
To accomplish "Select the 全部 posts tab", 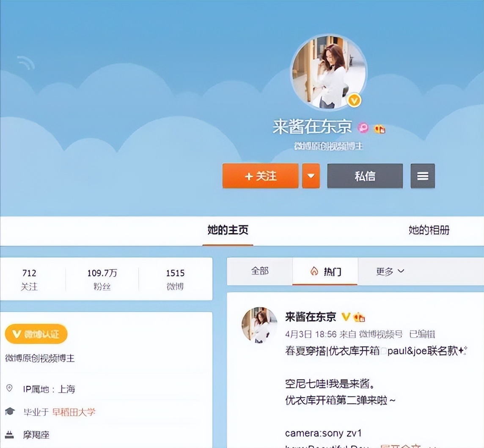I will point(261,272).
